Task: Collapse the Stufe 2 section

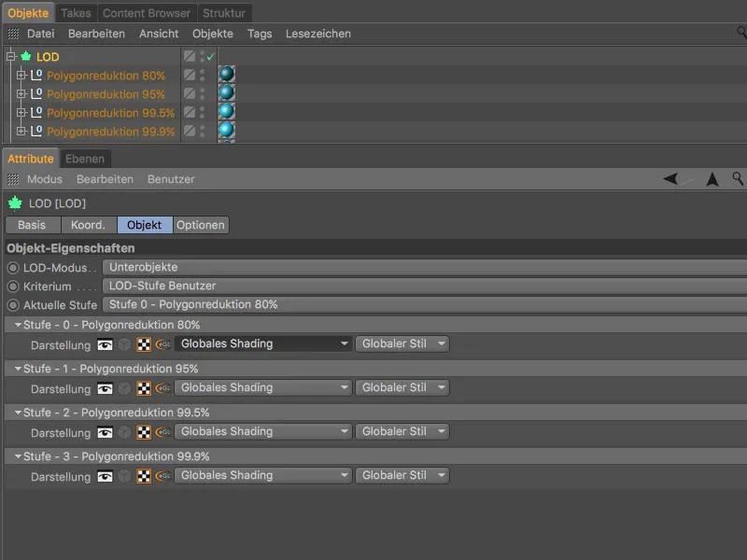Action: (18, 413)
